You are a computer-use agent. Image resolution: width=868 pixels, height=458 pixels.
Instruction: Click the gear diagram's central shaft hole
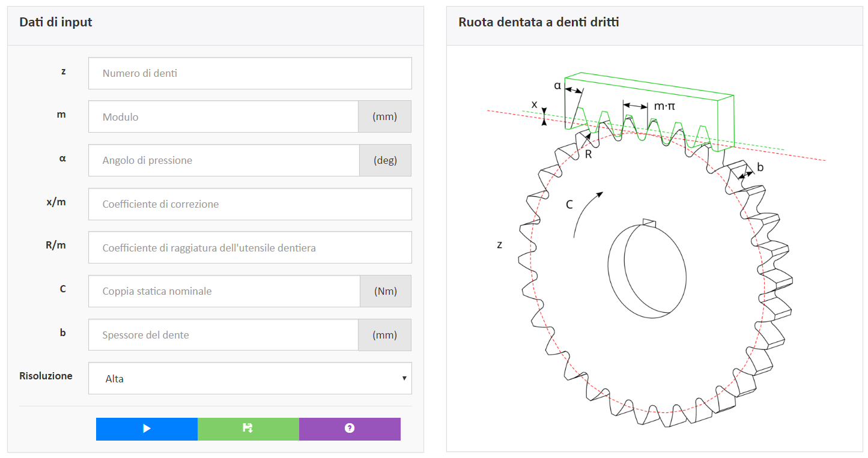point(647,270)
